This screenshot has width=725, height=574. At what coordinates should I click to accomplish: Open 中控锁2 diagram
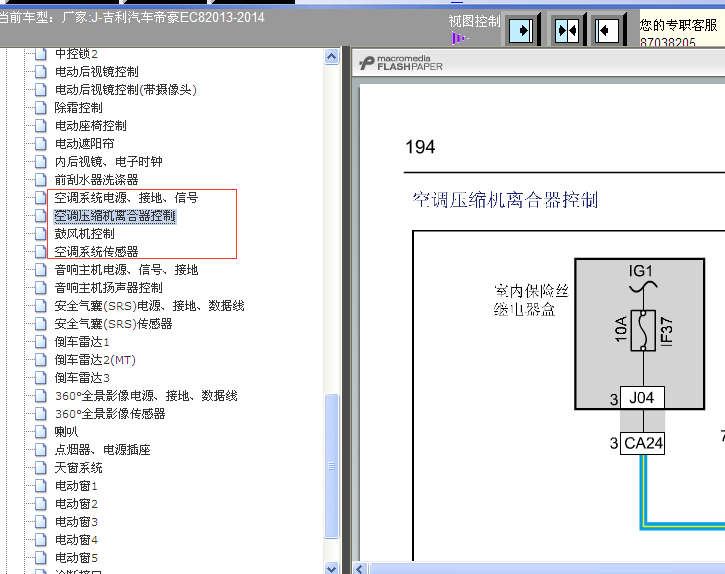click(x=76, y=54)
